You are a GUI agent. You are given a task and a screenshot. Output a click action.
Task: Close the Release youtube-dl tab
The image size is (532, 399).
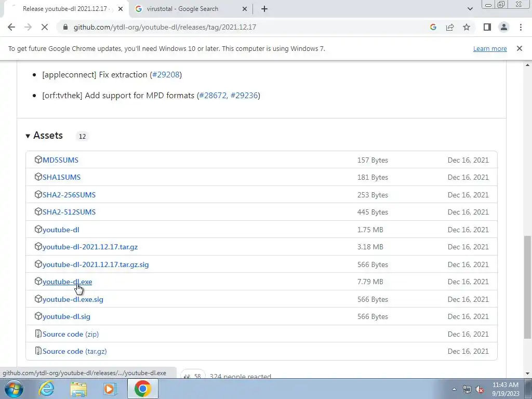[121, 9]
